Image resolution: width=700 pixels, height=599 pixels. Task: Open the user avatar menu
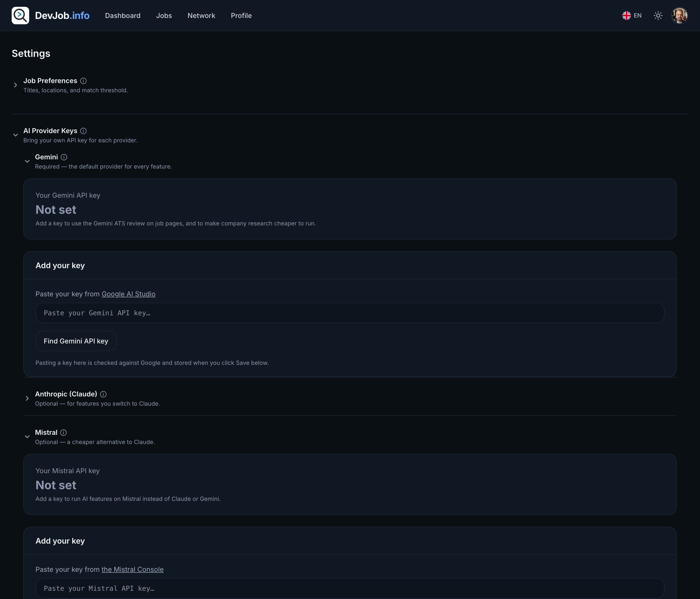click(679, 16)
